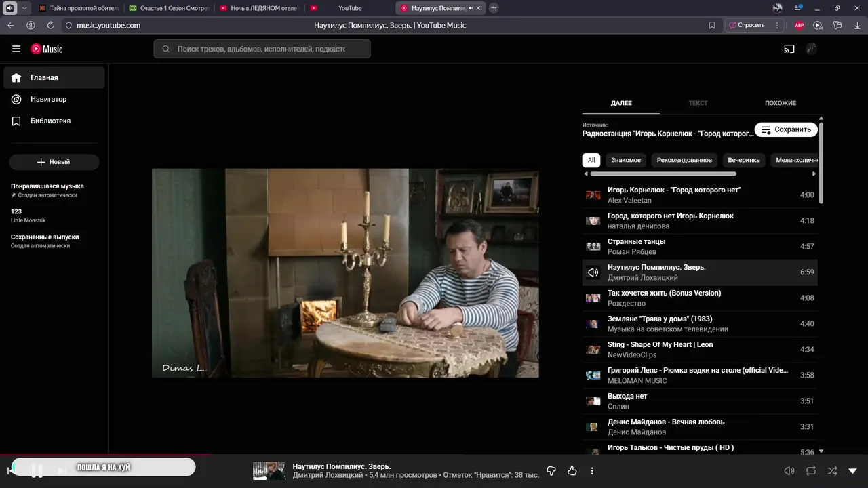Pause the playing track
Image resolution: width=868 pixels, height=488 pixels.
coord(37,470)
